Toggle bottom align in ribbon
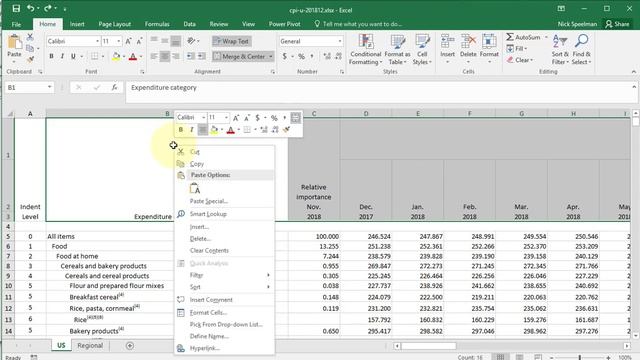 (176, 41)
